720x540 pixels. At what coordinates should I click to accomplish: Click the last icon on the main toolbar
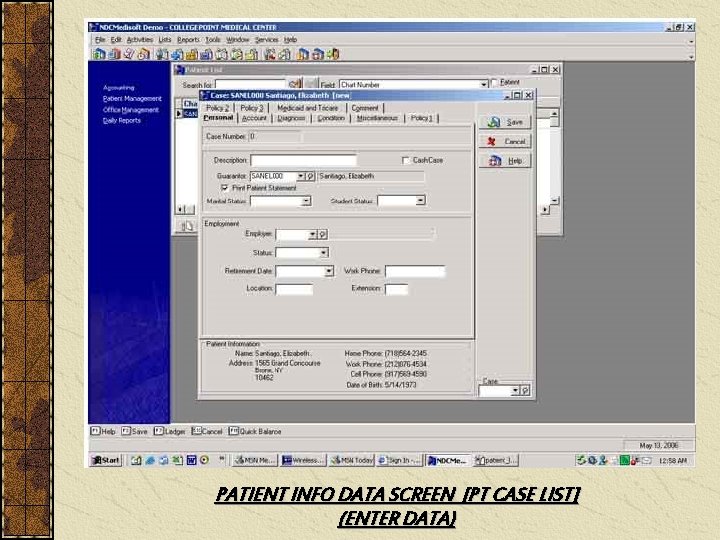333,54
